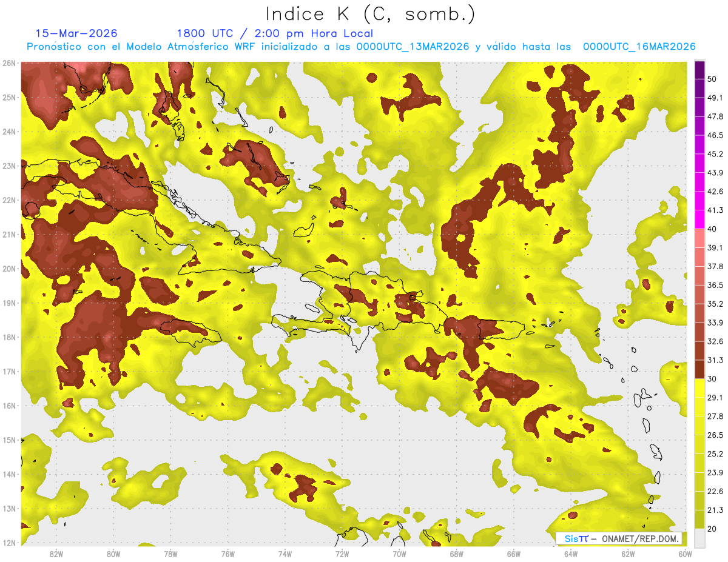Click the latitude axis label "25N"

(x=8, y=98)
